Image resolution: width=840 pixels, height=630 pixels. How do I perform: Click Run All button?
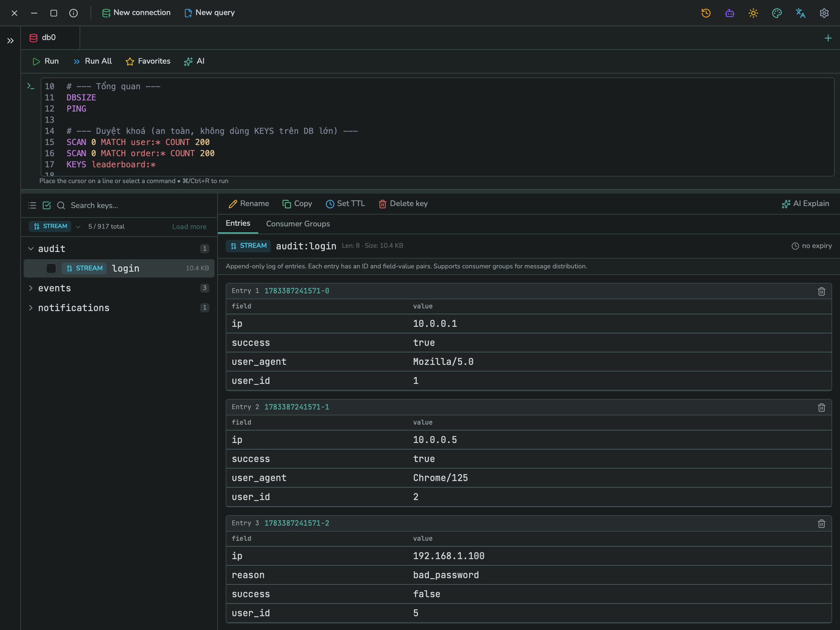(x=93, y=61)
